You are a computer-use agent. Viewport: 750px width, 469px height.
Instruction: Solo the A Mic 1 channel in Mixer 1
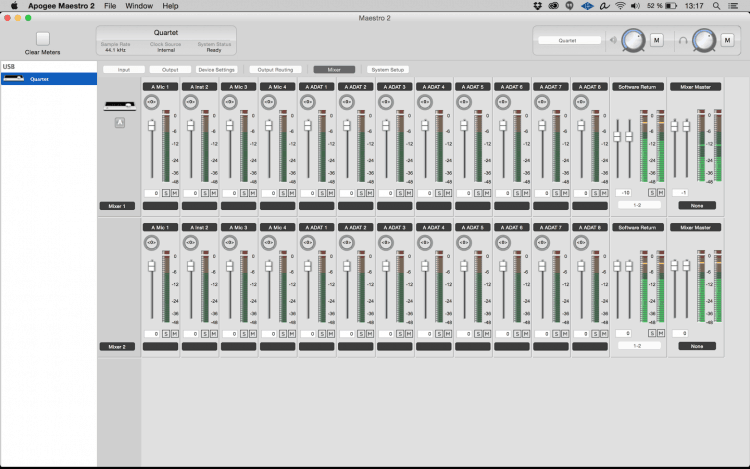(166, 193)
